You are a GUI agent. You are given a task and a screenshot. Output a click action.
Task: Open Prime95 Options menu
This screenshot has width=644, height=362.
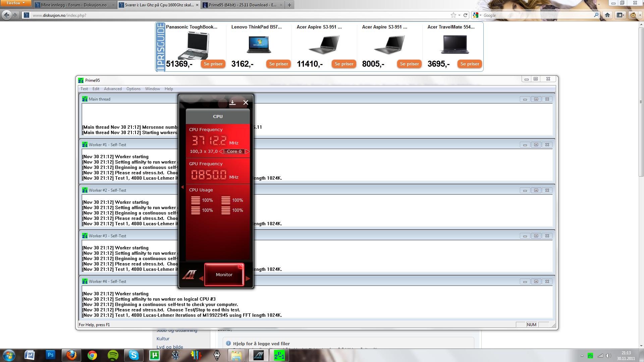(133, 89)
